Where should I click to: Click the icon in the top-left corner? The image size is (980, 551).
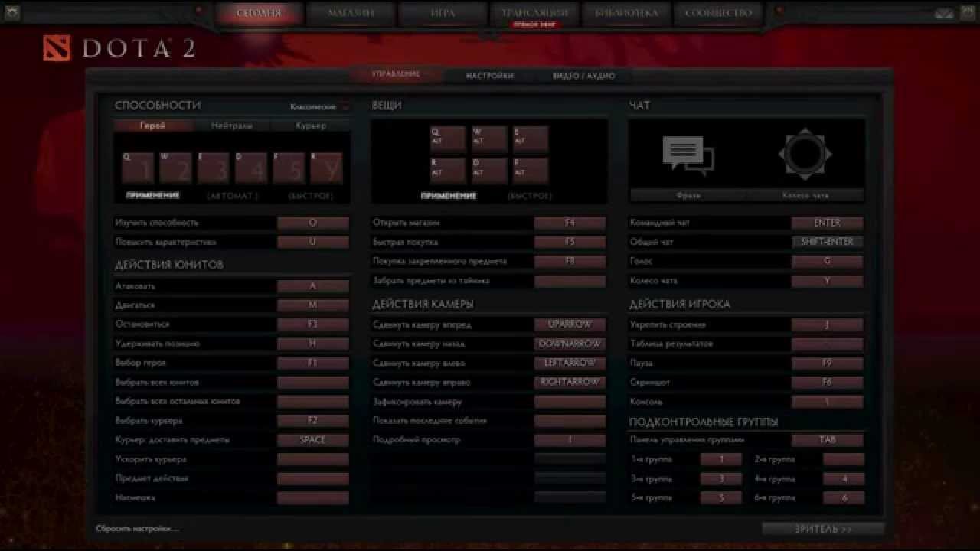[13, 13]
